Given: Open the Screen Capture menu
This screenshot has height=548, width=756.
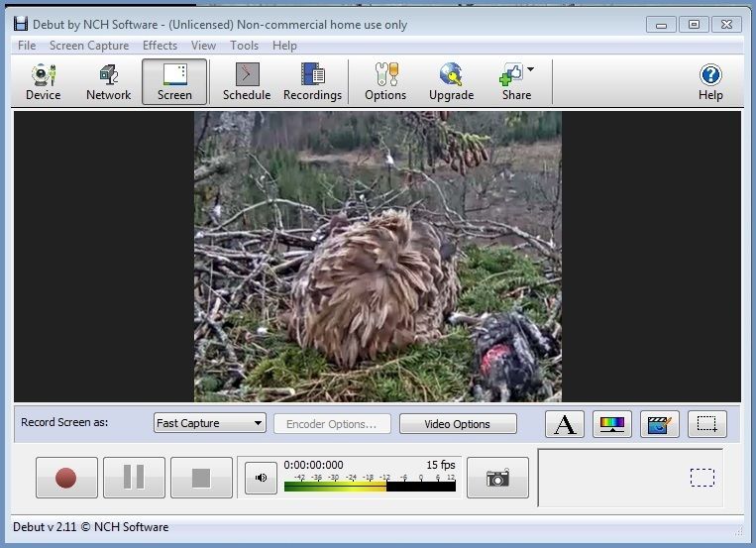Looking at the screenshot, I should coord(89,46).
